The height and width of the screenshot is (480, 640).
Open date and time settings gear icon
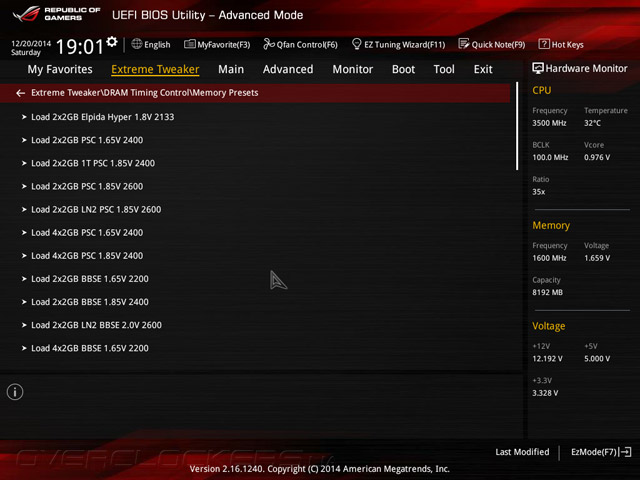[112, 42]
